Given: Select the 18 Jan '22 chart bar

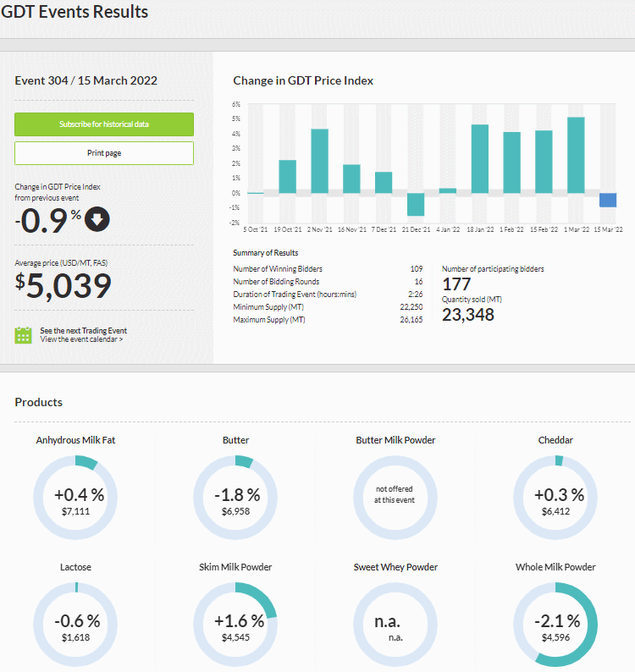Looking at the screenshot, I should 480,159.
